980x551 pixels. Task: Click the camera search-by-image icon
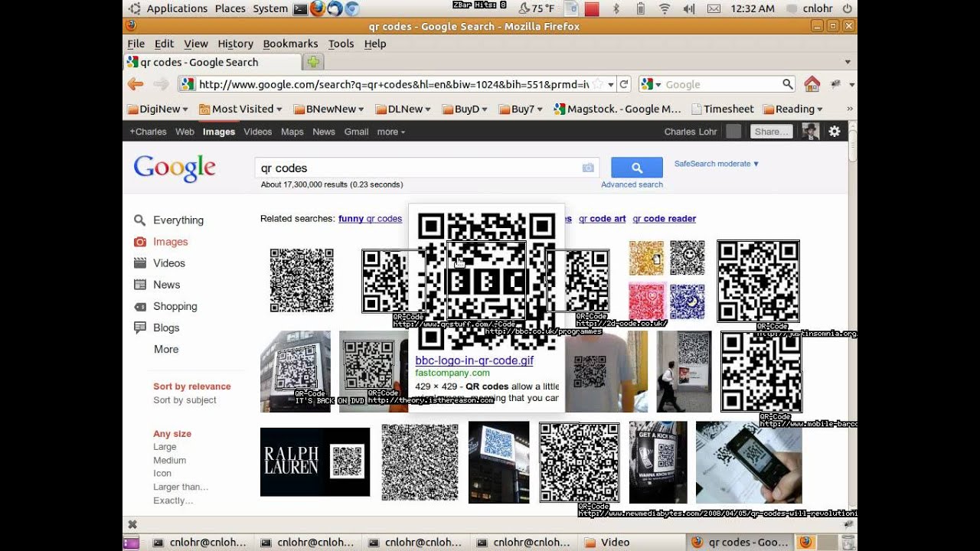[x=588, y=168]
